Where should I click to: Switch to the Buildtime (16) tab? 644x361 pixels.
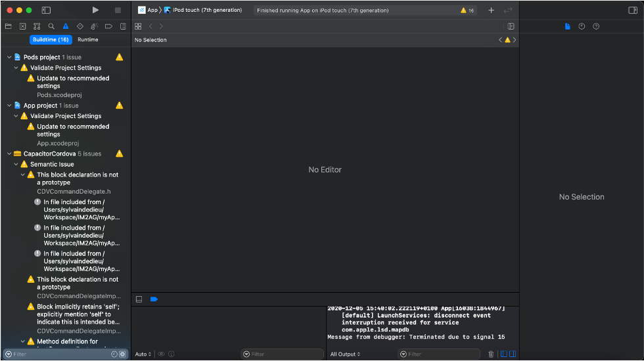click(51, 40)
